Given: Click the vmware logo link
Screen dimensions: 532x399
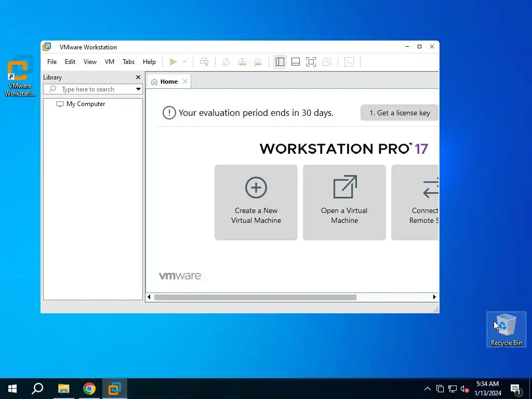Looking at the screenshot, I should [180, 276].
